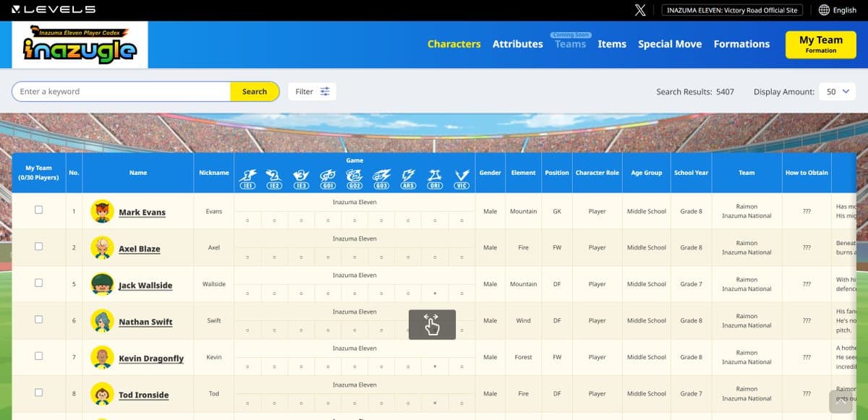This screenshot has height=420, width=868.
Task: Open Jack Wallside character link
Action: 145,286
